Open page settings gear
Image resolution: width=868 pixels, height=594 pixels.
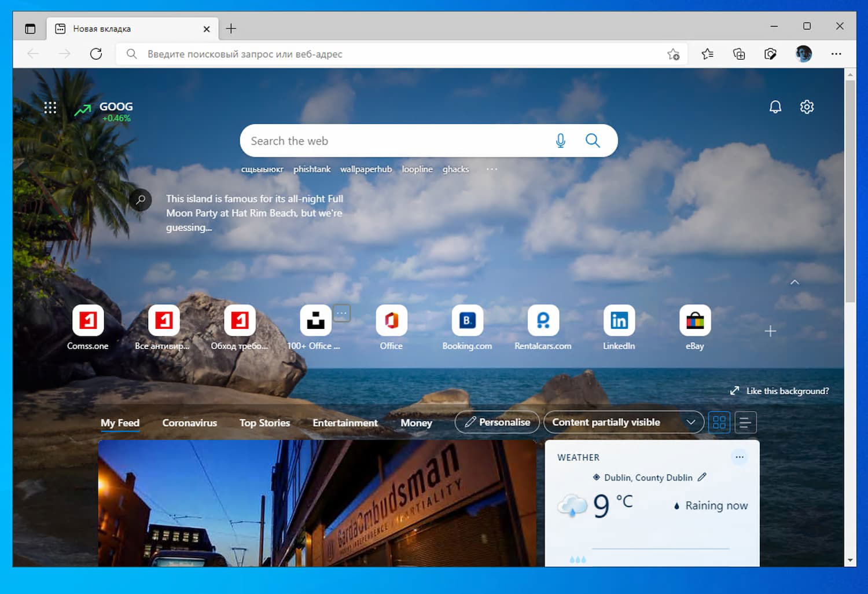point(807,107)
